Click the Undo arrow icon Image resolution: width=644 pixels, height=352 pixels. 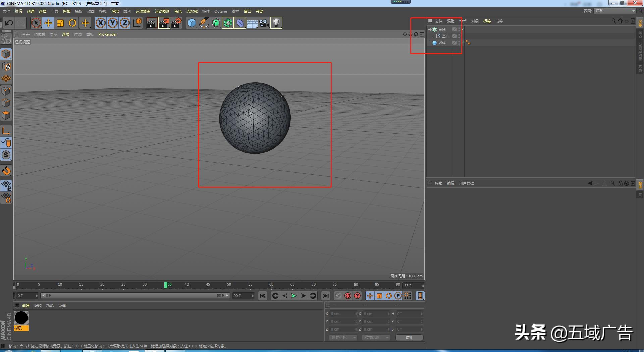point(9,23)
